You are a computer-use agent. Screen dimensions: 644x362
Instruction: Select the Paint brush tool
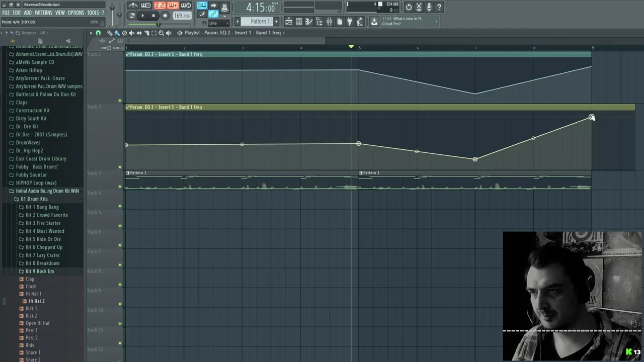coord(117,33)
